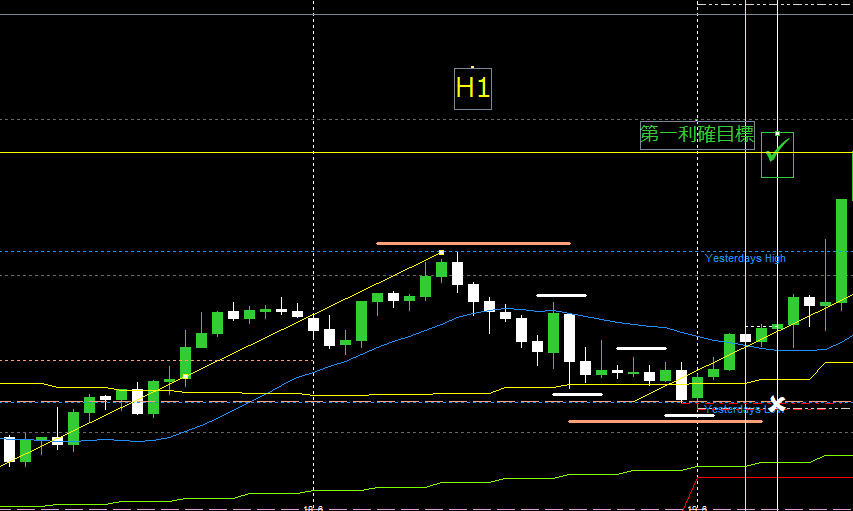The image size is (853, 511).
Task: Select the yellow horizontal target line
Action: (300, 152)
